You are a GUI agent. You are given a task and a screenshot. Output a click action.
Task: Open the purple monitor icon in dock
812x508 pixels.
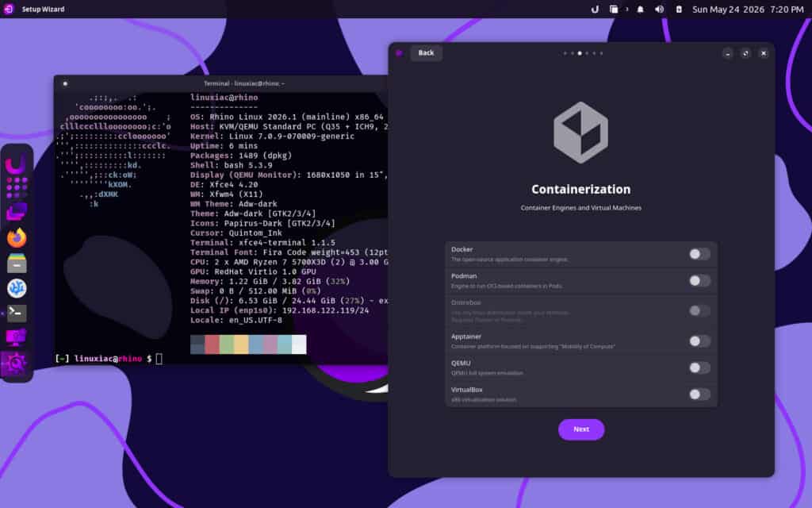[17, 338]
